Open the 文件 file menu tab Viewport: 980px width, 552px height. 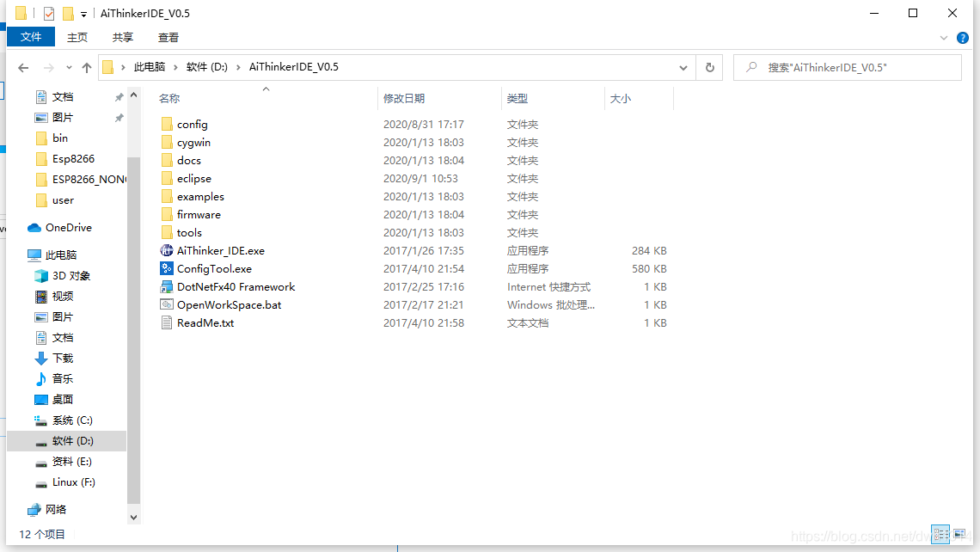[x=31, y=37]
